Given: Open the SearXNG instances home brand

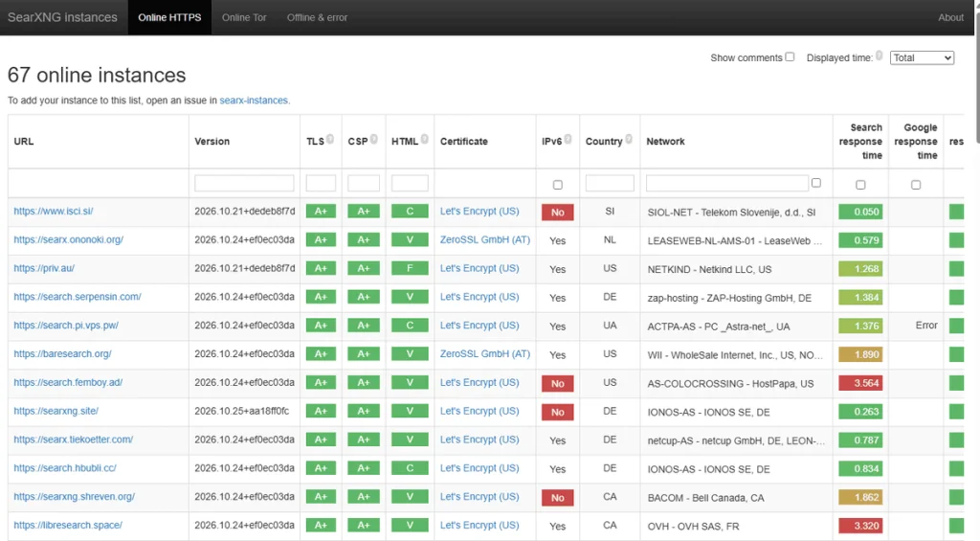Looking at the screenshot, I should coord(62,17).
